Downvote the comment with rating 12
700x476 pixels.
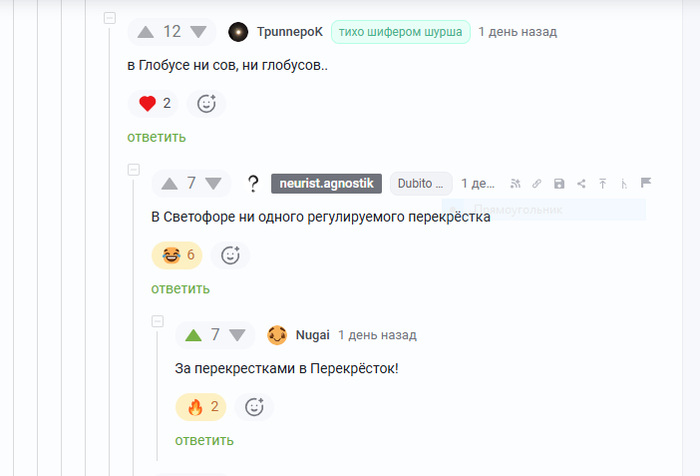click(x=198, y=32)
